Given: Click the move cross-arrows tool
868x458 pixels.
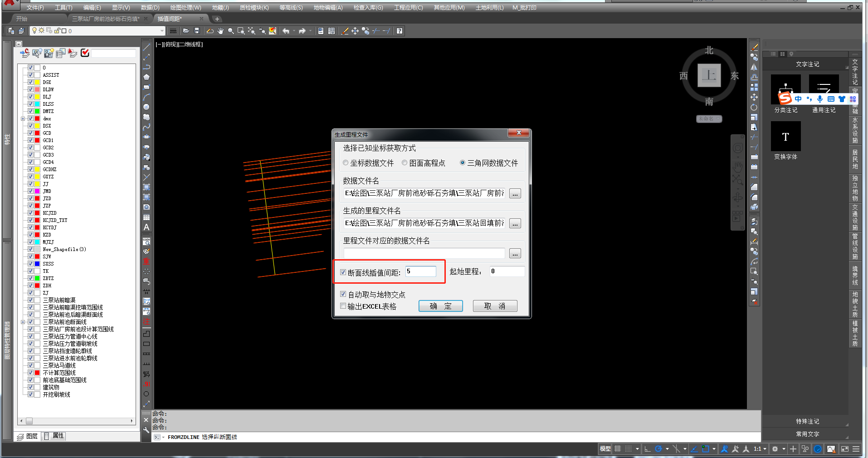Looking at the screenshot, I should point(355,31).
